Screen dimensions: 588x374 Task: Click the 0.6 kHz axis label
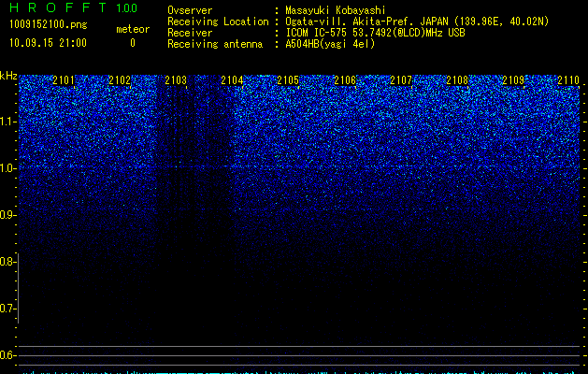coord(7,355)
